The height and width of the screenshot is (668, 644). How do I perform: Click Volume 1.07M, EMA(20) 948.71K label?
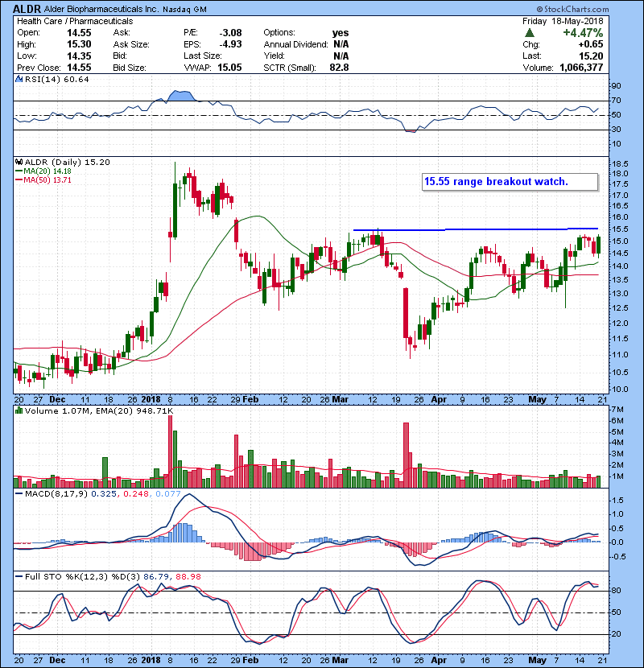99,411
